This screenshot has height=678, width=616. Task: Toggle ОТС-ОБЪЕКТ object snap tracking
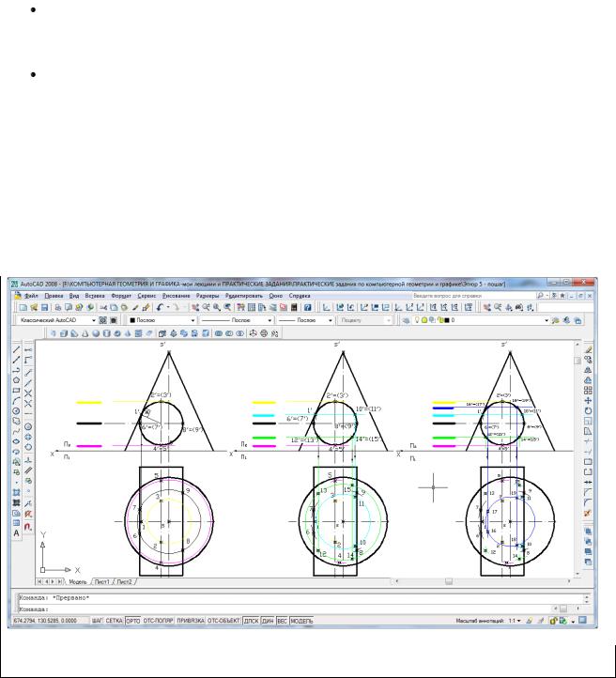pos(223,621)
